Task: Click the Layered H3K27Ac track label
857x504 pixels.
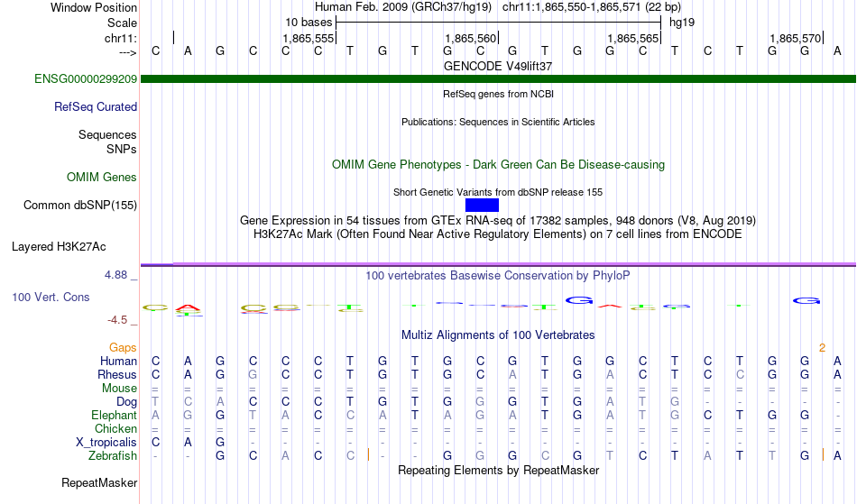Action: (x=59, y=247)
